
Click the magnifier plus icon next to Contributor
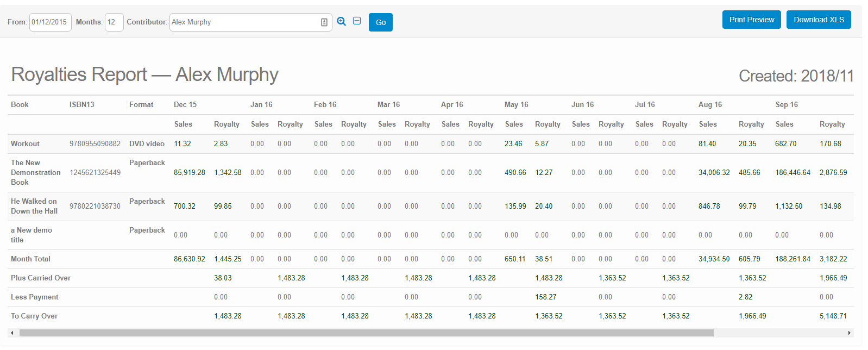point(341,21)
